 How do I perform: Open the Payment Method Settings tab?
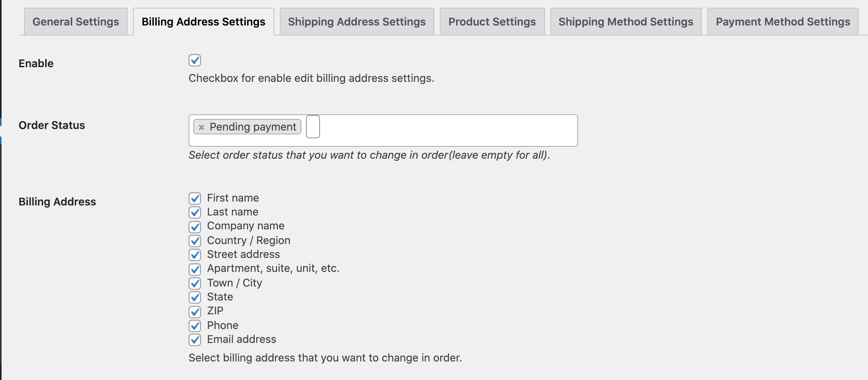pos(783,22)
